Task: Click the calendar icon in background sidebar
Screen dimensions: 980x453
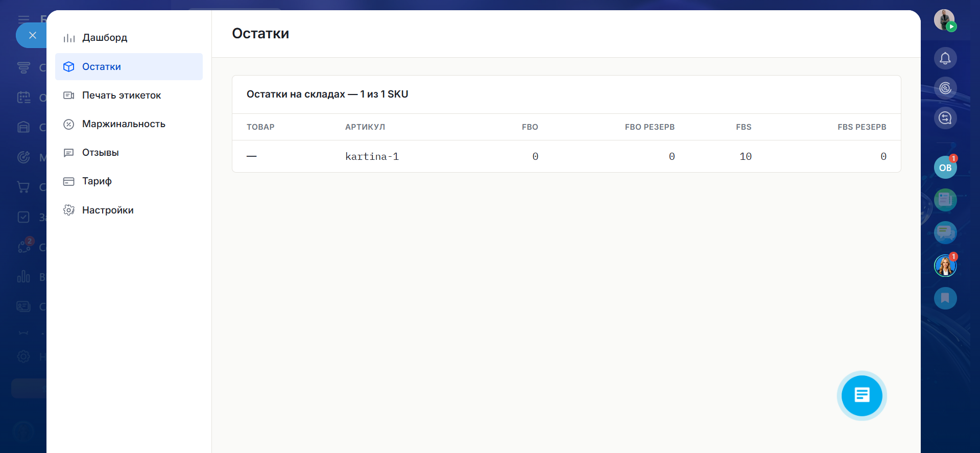Action: (x=23, y=97)
